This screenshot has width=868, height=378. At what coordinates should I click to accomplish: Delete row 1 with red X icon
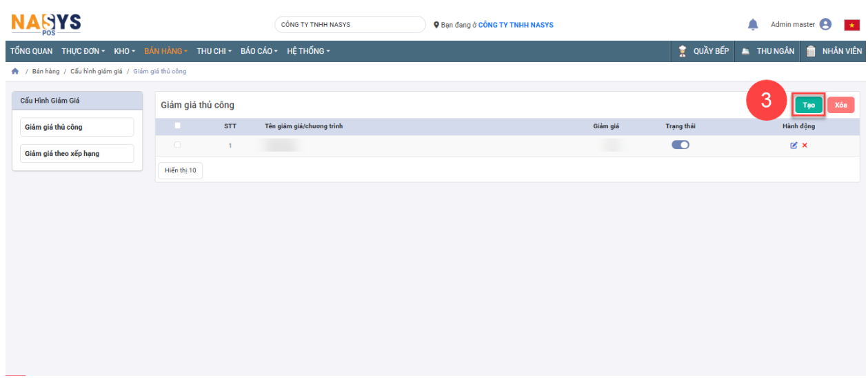(x=805, y=146)
